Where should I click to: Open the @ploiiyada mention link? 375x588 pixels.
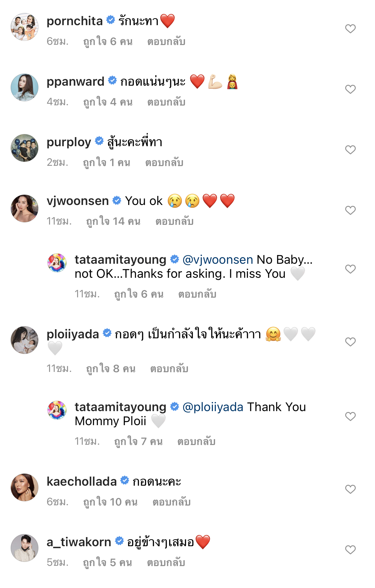tap(213, 407)
